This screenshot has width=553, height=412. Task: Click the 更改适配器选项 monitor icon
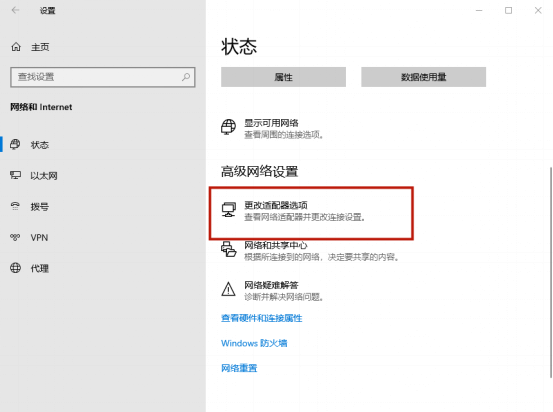tap(229, 210)
